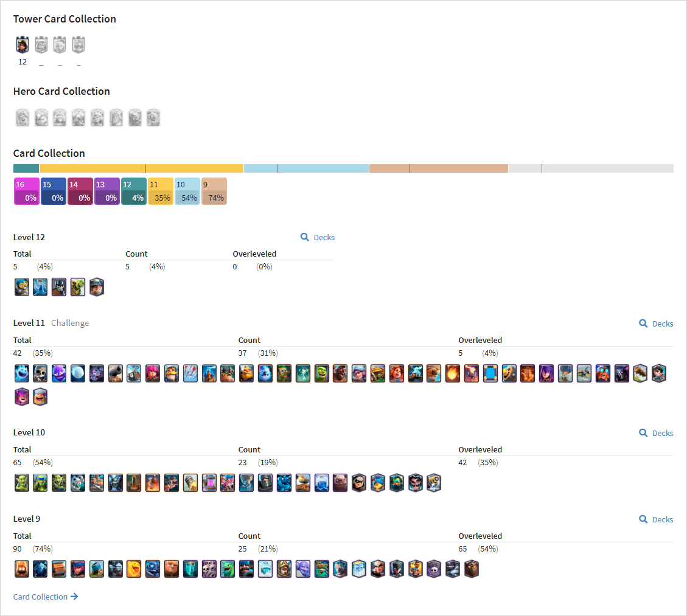
Task: Click the P.E.K.K.A card icon
Action: pos(622,373)
